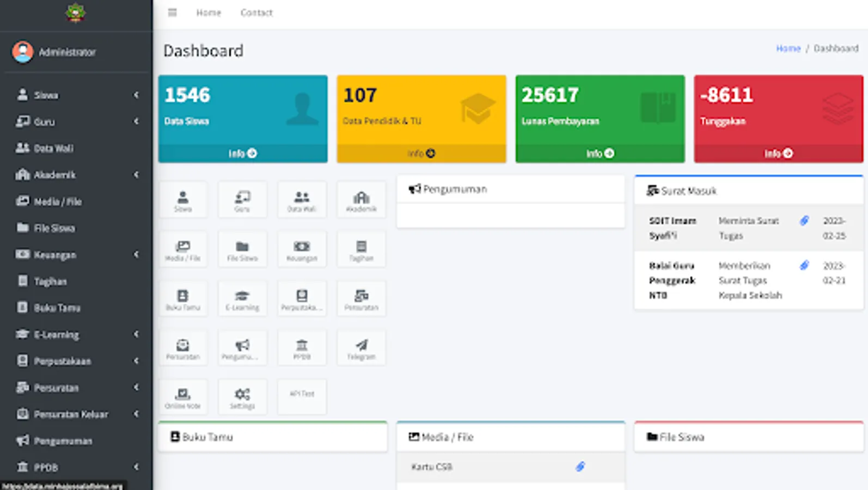Open the Telegram paper-plane tile
This screenshot has width=868, height=490.
361,348
